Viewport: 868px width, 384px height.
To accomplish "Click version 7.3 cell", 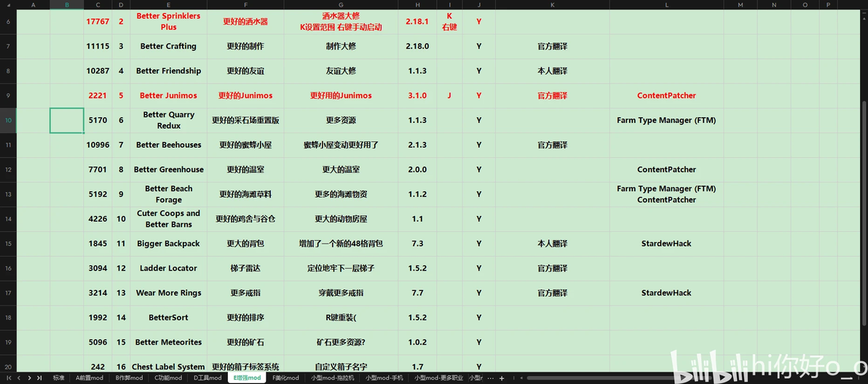I will (x=417, y=244).
